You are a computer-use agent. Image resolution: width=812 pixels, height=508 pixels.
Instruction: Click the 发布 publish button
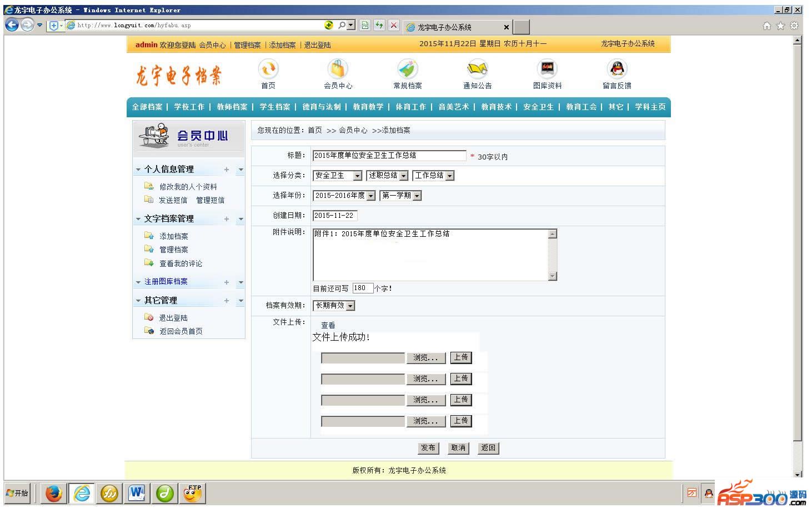428,448
